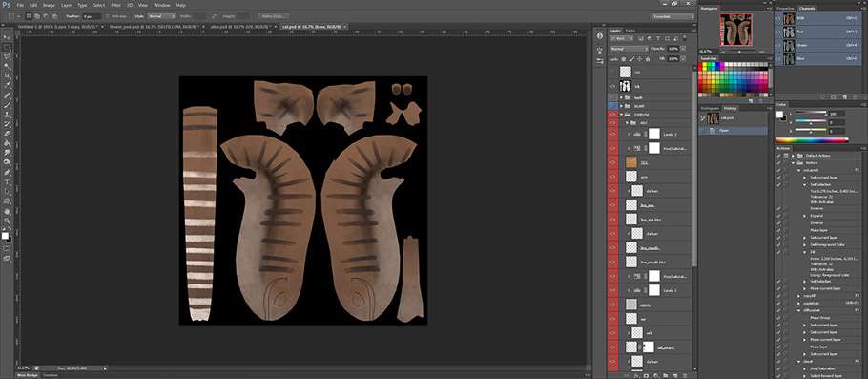The image size is (868, 379).
Task: Select the Clone Stamp tool
Action: tap(8, 115)
